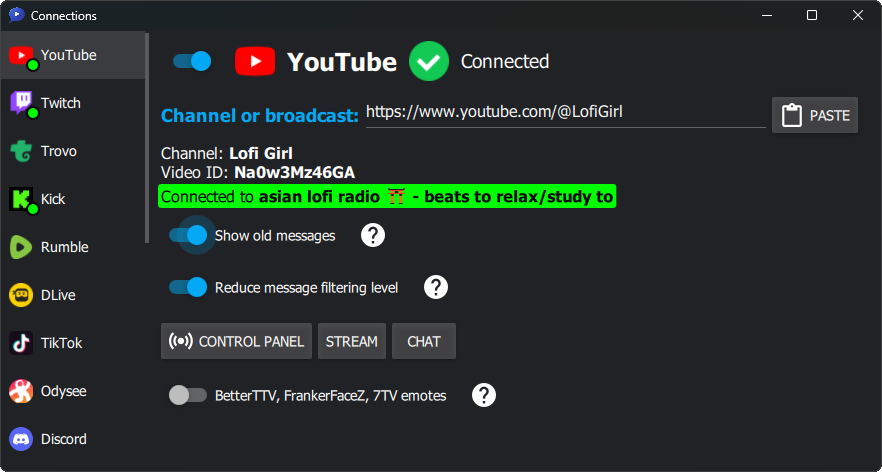This screenshot has width=882, height=472.
Task: Open the CONTROL PANEL button
Action: (x=236, y=341)
